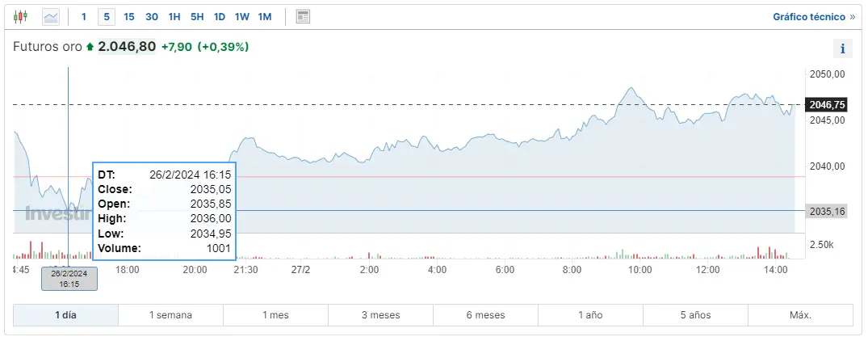Open the 1 semana range tab

click(170, 315)
